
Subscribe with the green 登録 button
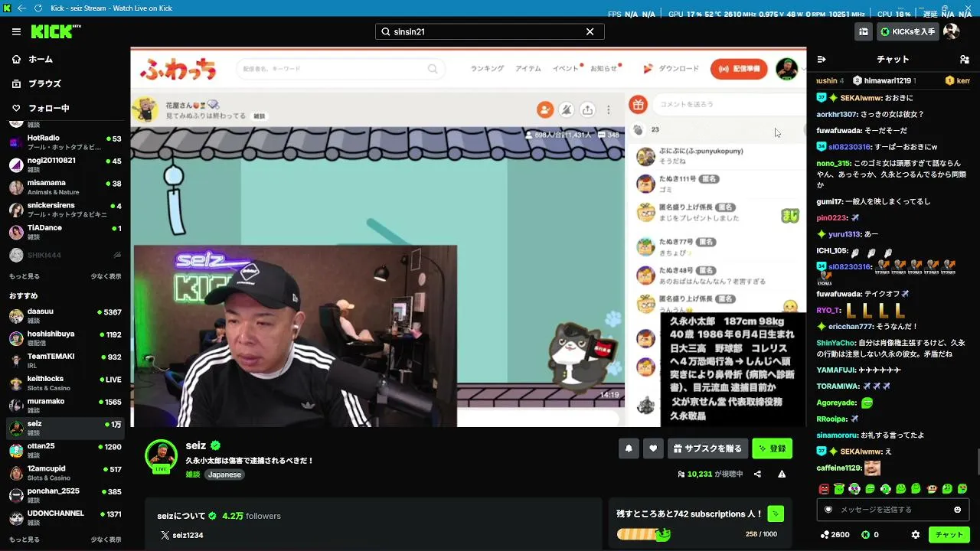772,448
